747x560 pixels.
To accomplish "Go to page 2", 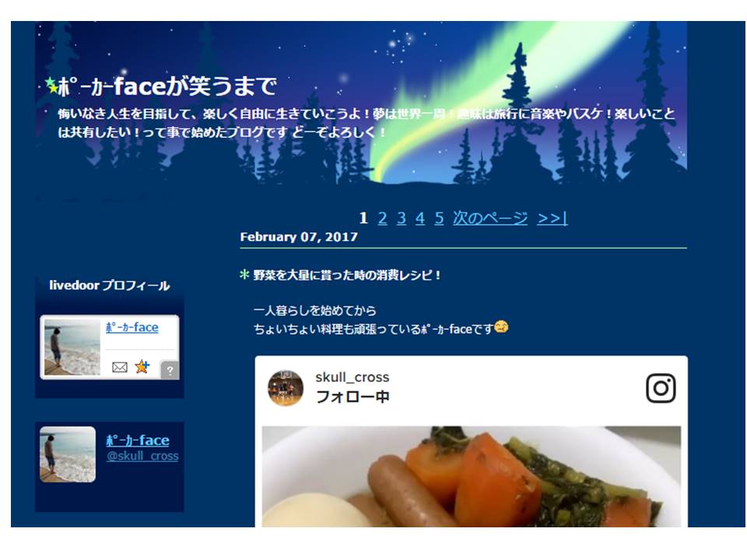I will (382, 218).
